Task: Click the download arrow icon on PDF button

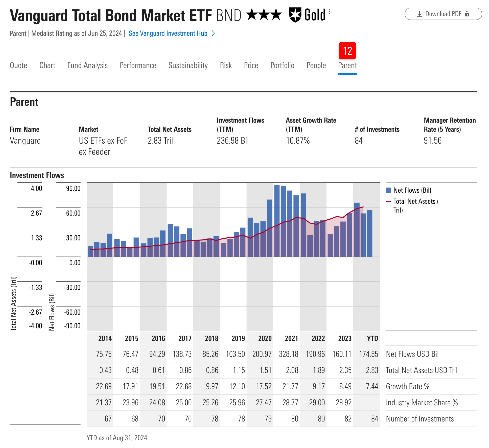Action: coord(419,14)
